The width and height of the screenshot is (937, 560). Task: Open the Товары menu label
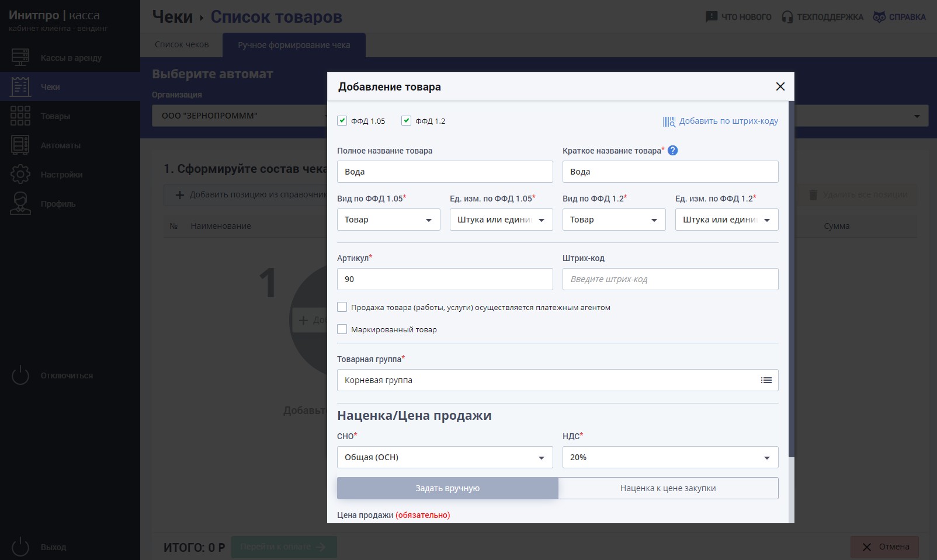[x=55, y=116]
